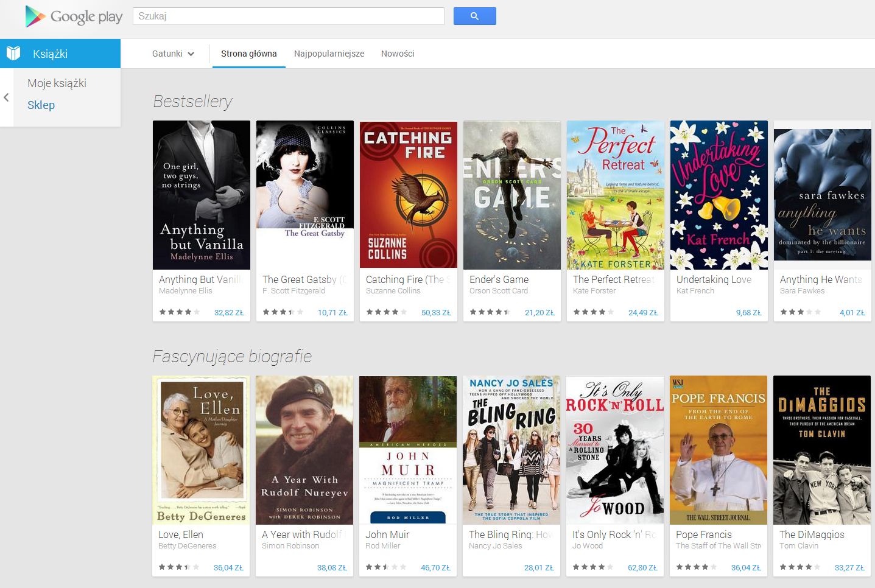This screenshot has width=875, height=588.
Task: Click the 32,82 ZŁ price for Anything But Vanilla
Action: click(229, 312)
